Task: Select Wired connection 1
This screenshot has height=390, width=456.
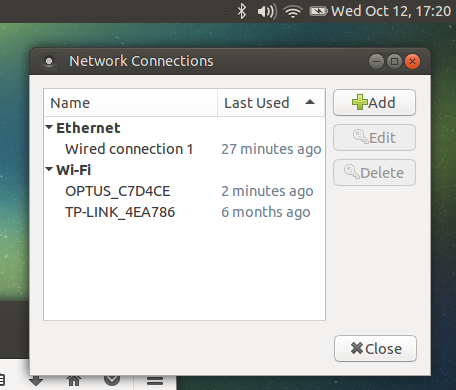Action: pyautogui.click(x=184, y=149)
